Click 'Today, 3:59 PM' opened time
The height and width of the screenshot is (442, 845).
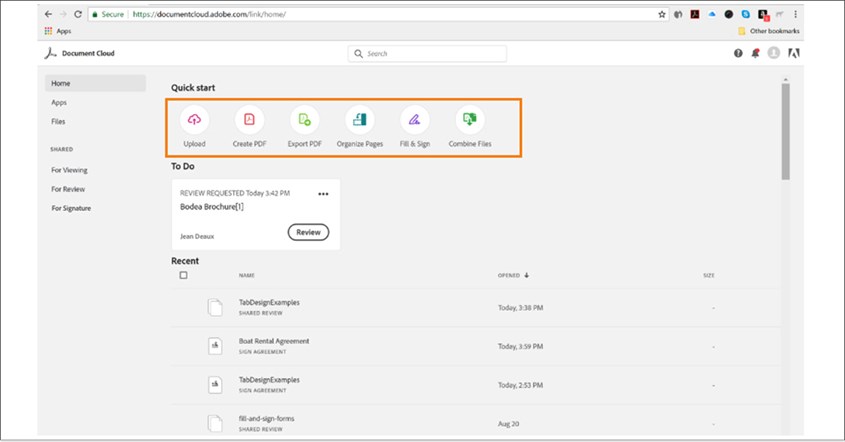click(521, 347)
